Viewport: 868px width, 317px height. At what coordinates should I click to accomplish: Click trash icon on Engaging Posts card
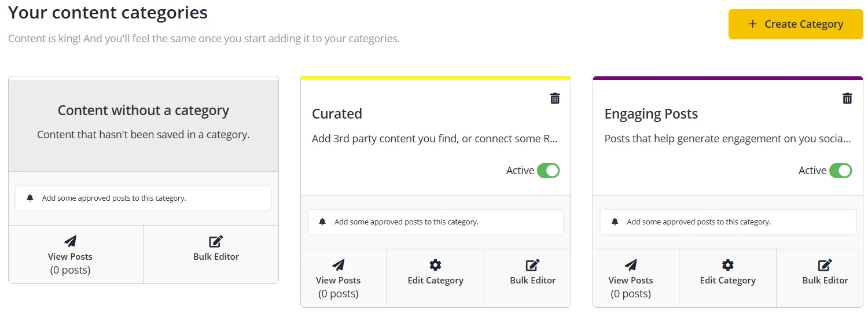[x=847, y=98]
